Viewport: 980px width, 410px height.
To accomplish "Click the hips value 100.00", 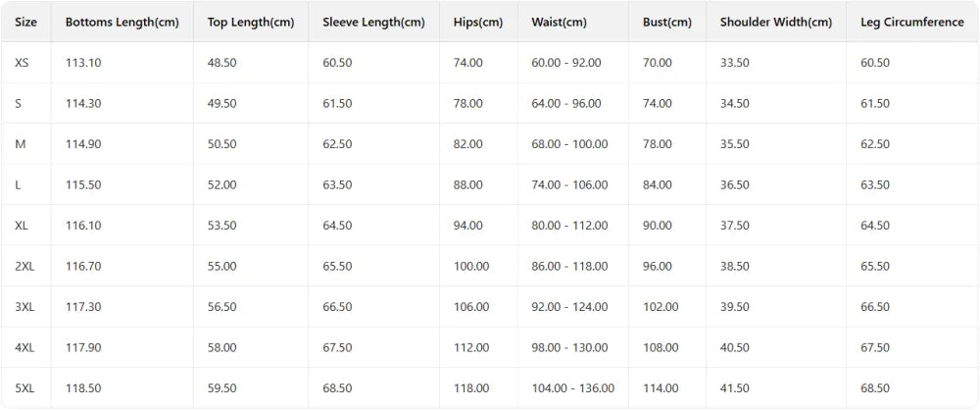I will tap(471, 266).
